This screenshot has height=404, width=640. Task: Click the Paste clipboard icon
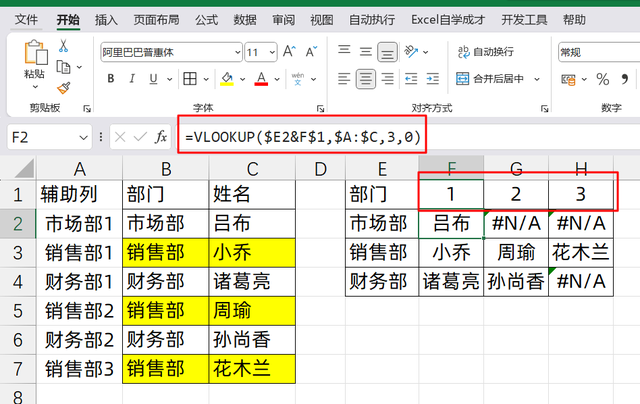(x=35, y=52)
